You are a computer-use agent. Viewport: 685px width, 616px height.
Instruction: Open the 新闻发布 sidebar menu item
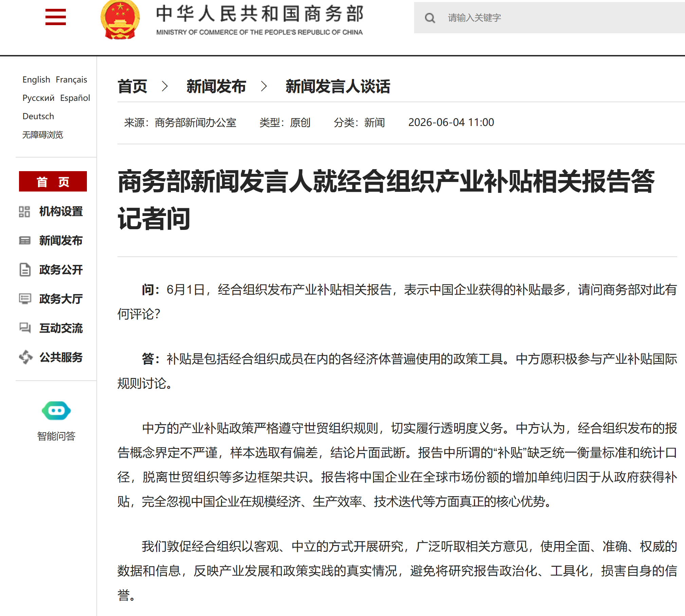point(61,241)
